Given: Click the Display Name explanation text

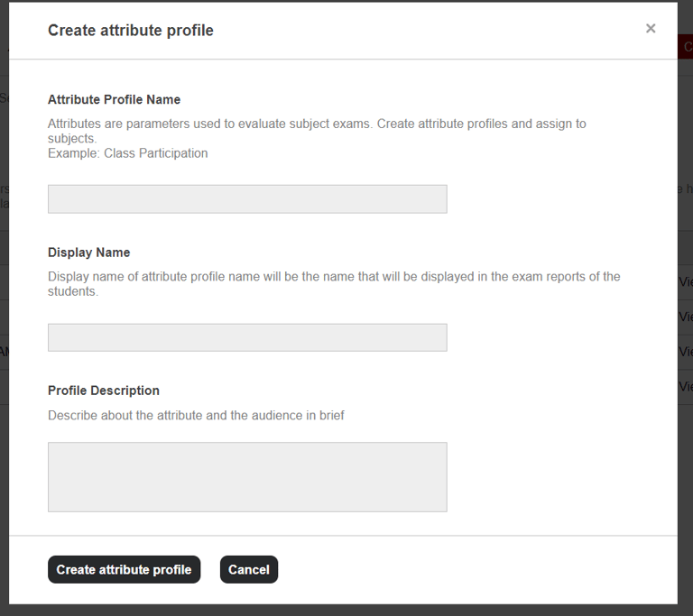Looking at the screenshot, I should coord(334,277).
